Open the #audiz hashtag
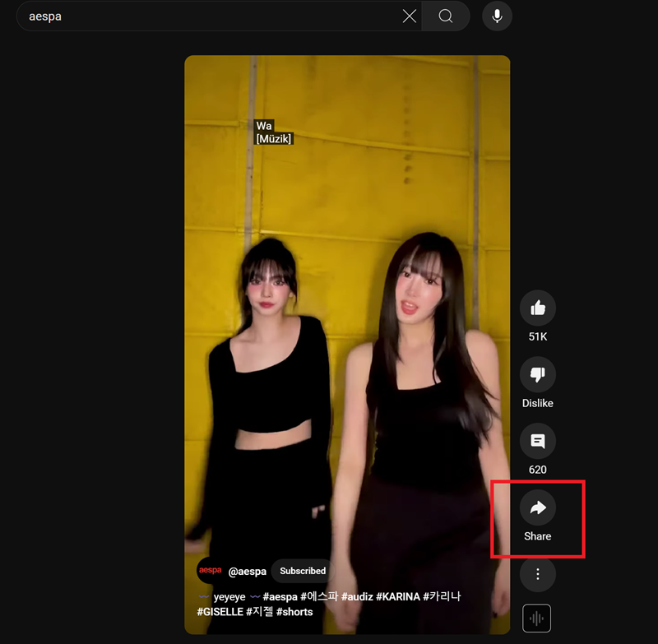The width and height of the screenshot is (658, 644). pos(357,596)
